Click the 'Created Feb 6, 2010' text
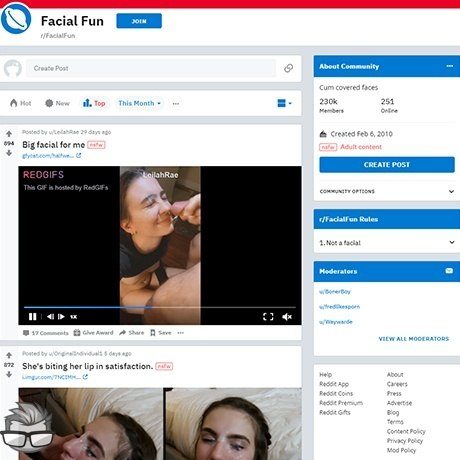Image resolution: width=460 pixels, height=460 pixels. pyautogui.click(x=361, y=134)
